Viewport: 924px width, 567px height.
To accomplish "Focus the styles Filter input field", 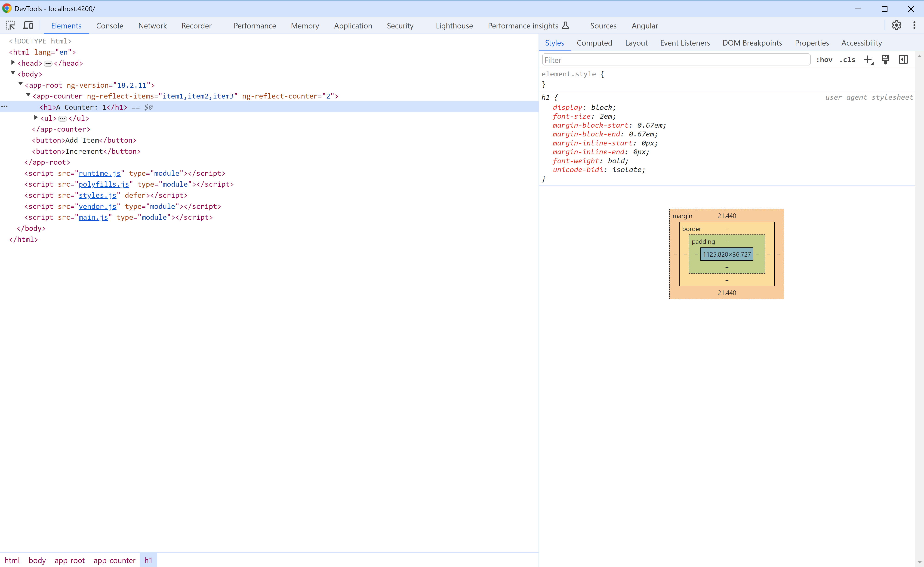I will [676, 60].
